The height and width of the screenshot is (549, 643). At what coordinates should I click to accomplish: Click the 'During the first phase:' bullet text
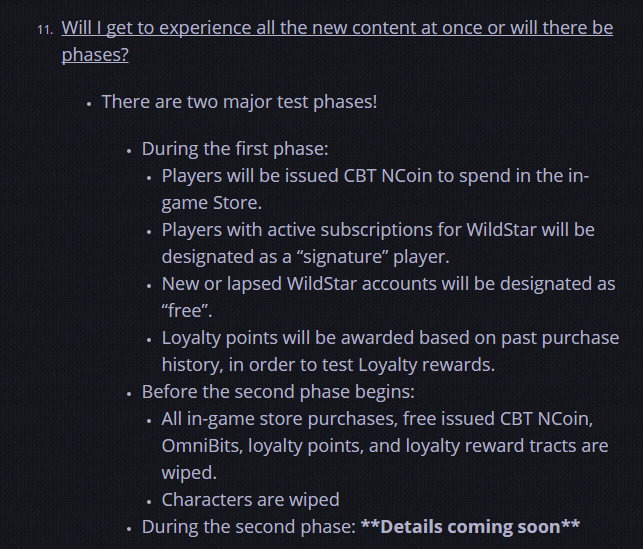[235, 149]
